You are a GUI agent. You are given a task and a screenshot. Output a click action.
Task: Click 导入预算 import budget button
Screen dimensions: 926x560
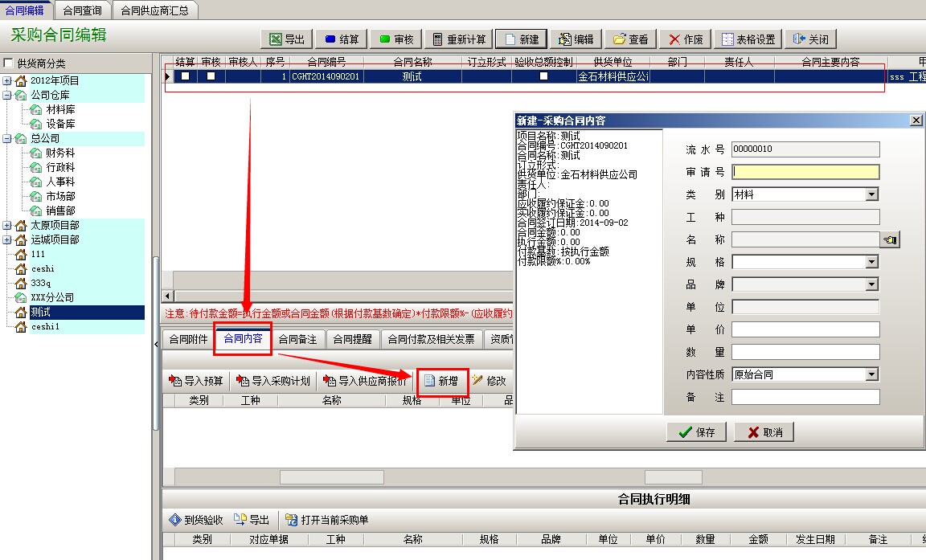197,381
